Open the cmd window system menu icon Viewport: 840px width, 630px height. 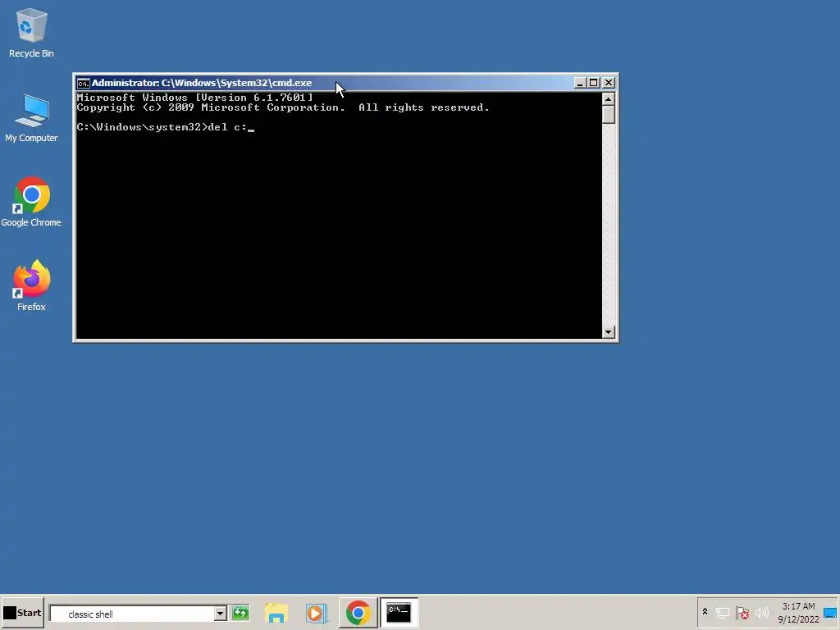click(83, 83)
